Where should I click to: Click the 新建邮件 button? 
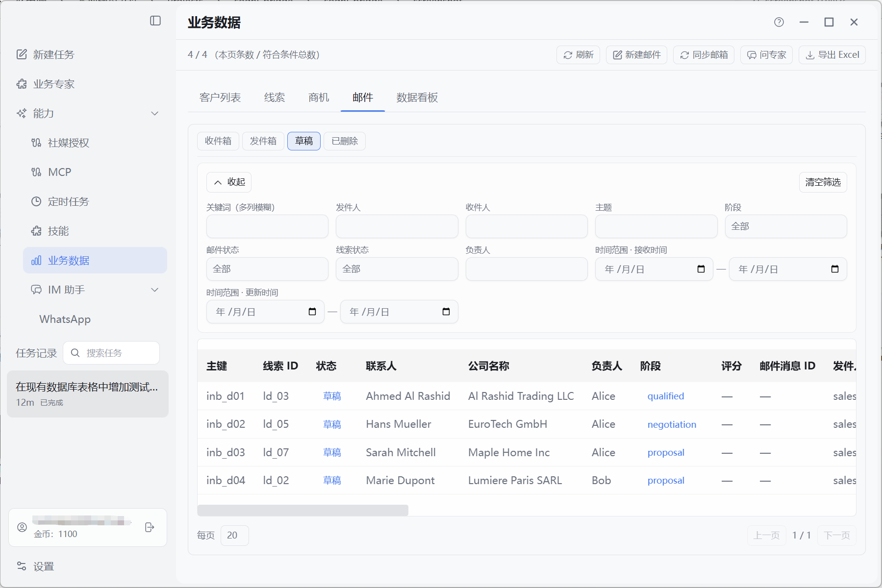pyautogui.click(x=636, y=55)
